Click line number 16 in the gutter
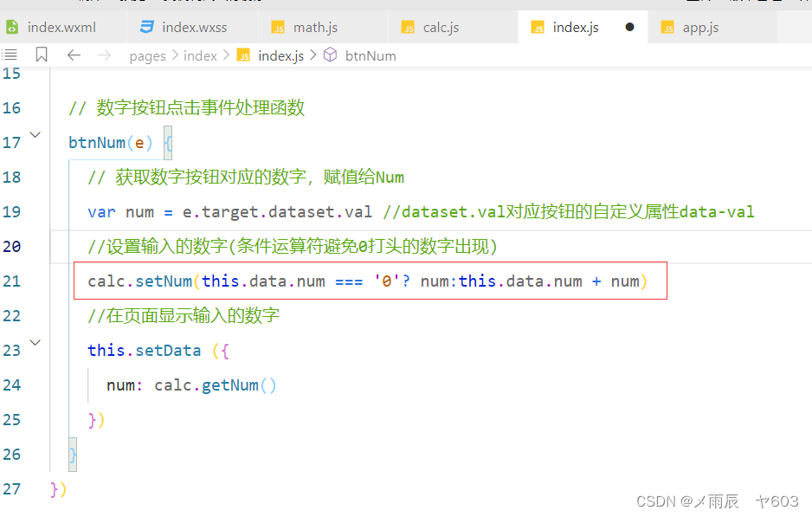Screen dimensions: 812x517 (x=11, y=108)
